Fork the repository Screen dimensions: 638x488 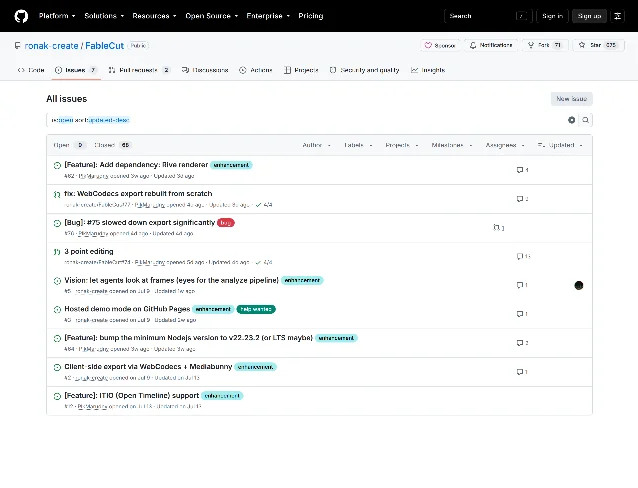click(x=544, y=45)
